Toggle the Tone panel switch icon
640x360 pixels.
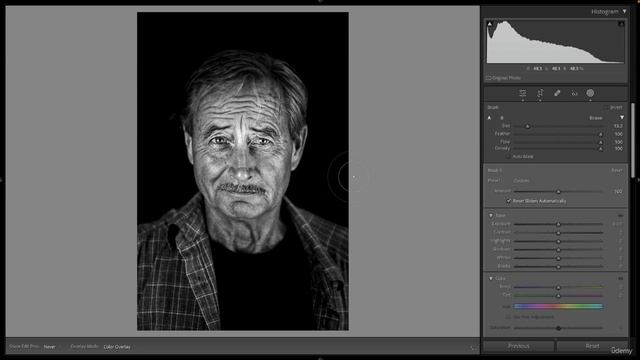[x=620, y=215]
